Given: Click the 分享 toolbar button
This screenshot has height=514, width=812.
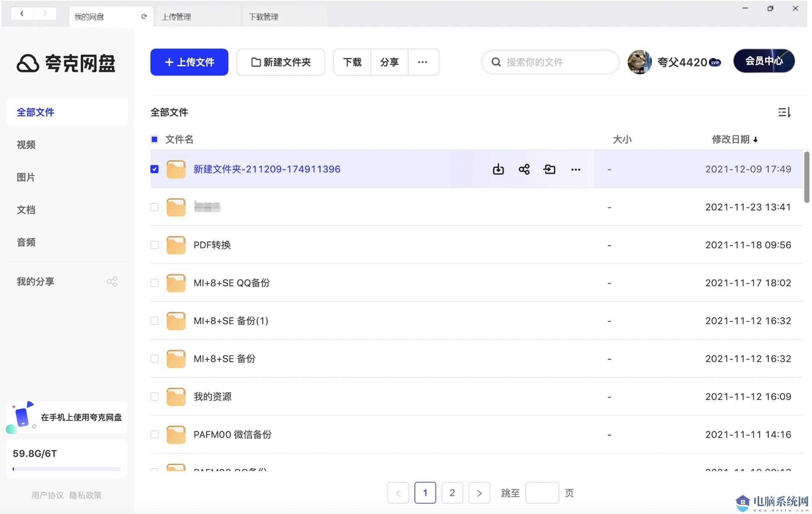Looking at the screenshot, I should pyautogui.click(x=389, y=62).
